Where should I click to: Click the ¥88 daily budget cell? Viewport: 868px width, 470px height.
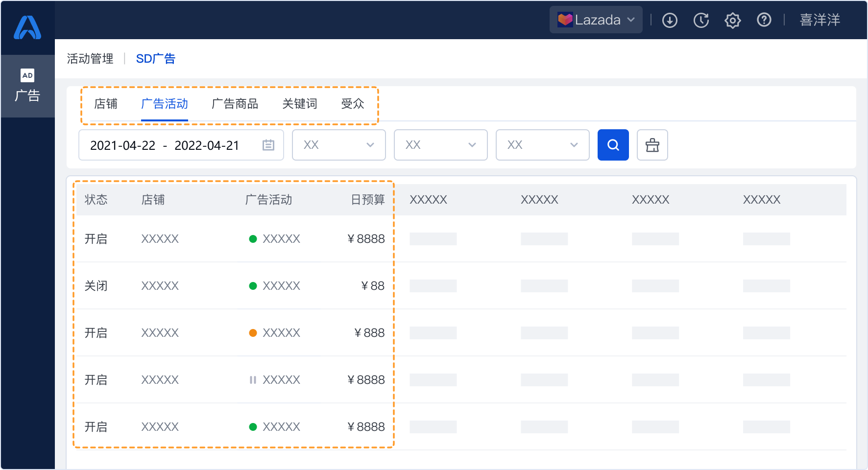[373, 286]
